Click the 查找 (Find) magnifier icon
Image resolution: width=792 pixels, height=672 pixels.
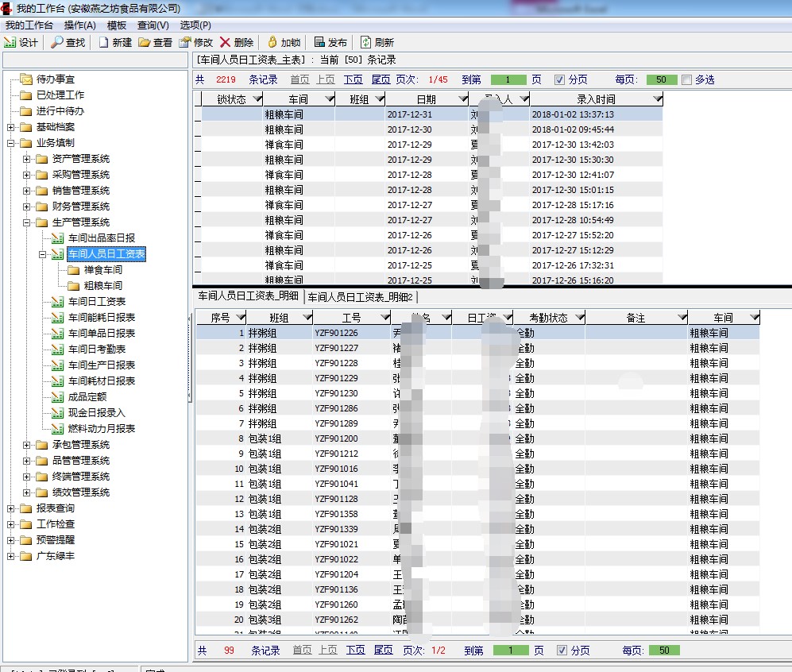(57, 42)
